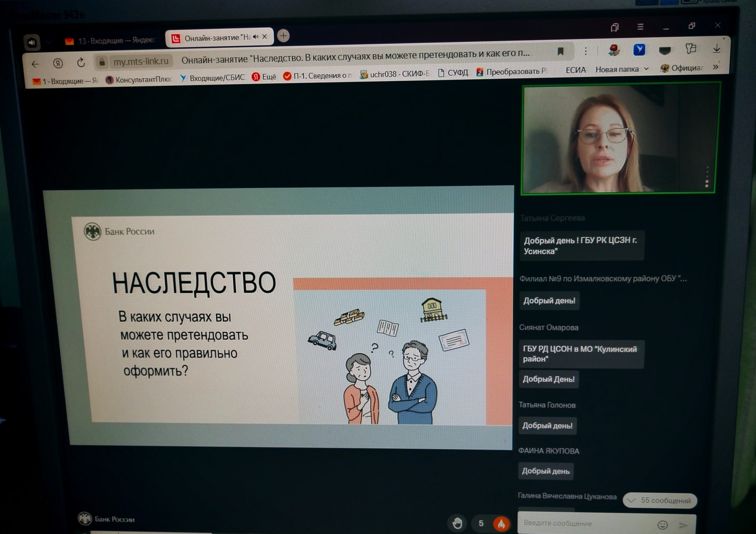
Task: Click the red rose extension icon
Action: tap(614, 50)
